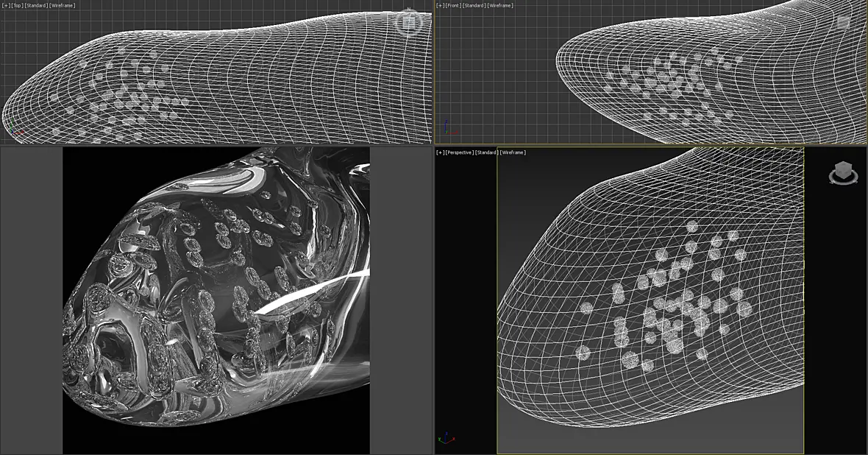Open [Wireframe] shading menu in Perspective viewport
The image size is (868, 455).
(513, 152)
